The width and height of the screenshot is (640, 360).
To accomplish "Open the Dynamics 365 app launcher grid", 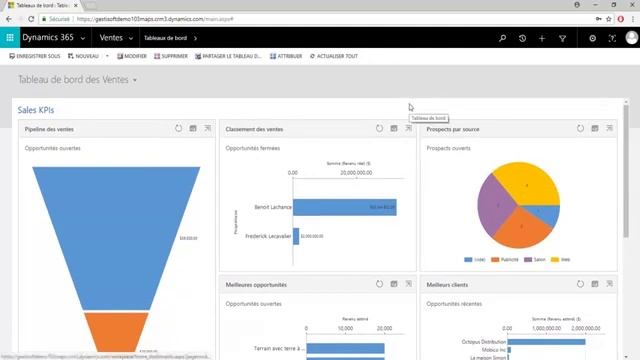I will coord(10,38).
